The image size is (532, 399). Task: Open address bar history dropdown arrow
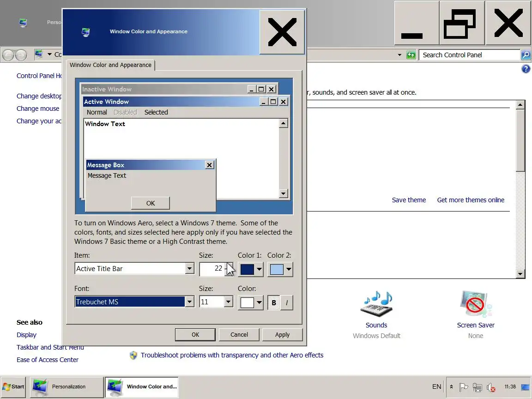(x=399, y=55)
